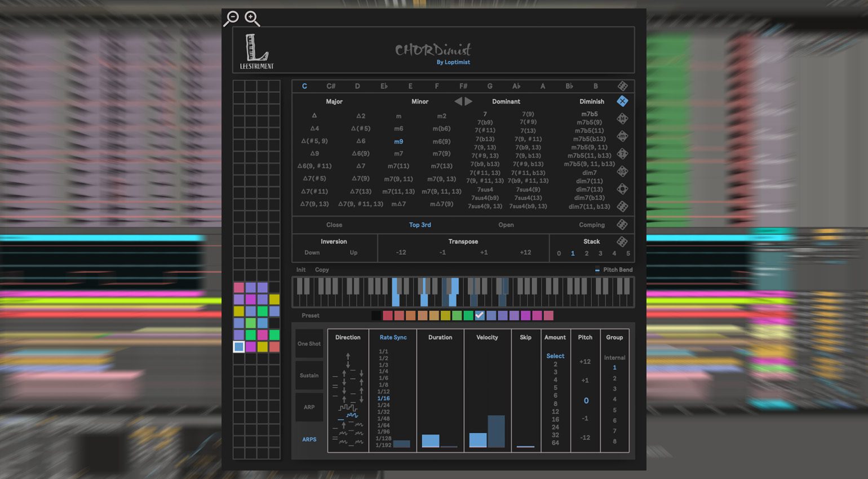The height and width of the screenshot is (479, 868).
Task: Set Stack value to 0
Action: pos(559,254)
